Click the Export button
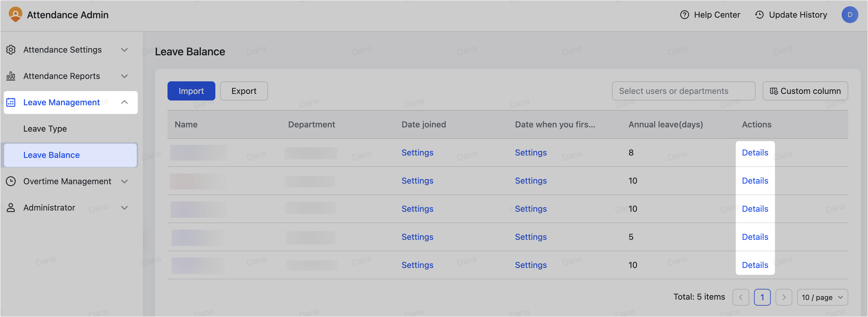The height and width of the screenshot is (317, 868). point(243,91)
